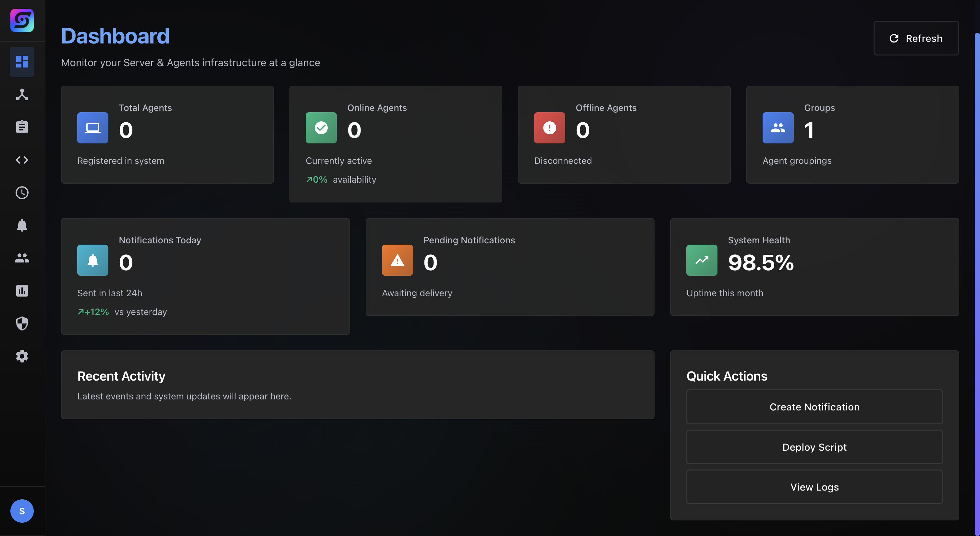
Task: Open the security shield icon in sidebar
Action: coord(22,323)
